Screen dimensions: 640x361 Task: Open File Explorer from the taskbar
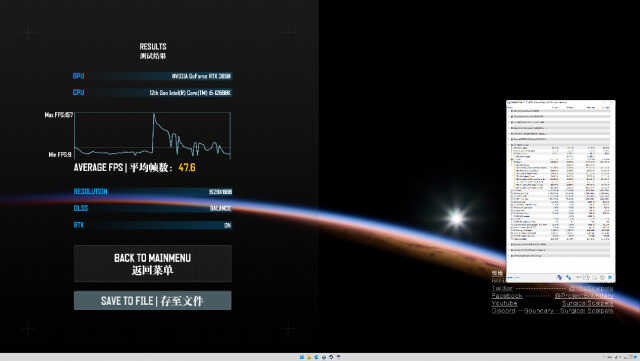(309, 357)
